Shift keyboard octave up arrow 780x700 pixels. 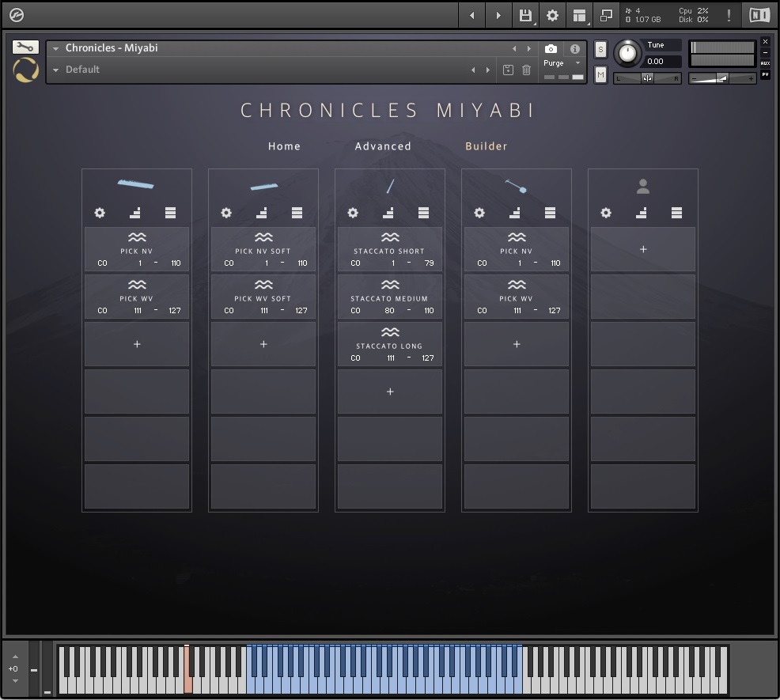(15, 656)
